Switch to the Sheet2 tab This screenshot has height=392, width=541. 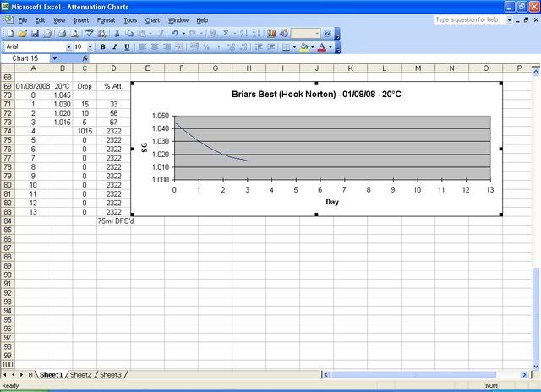(x=81, y=375)
